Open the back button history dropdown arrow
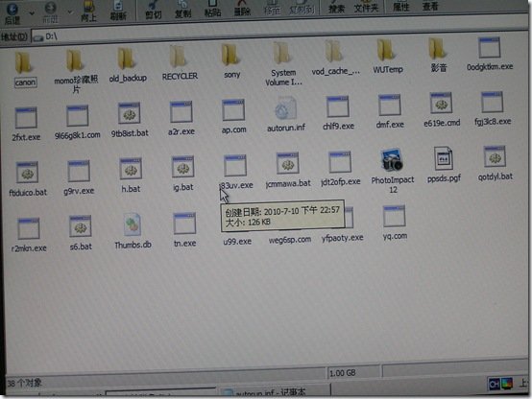This screenshot has width=532, height=399. coord(32,13)
